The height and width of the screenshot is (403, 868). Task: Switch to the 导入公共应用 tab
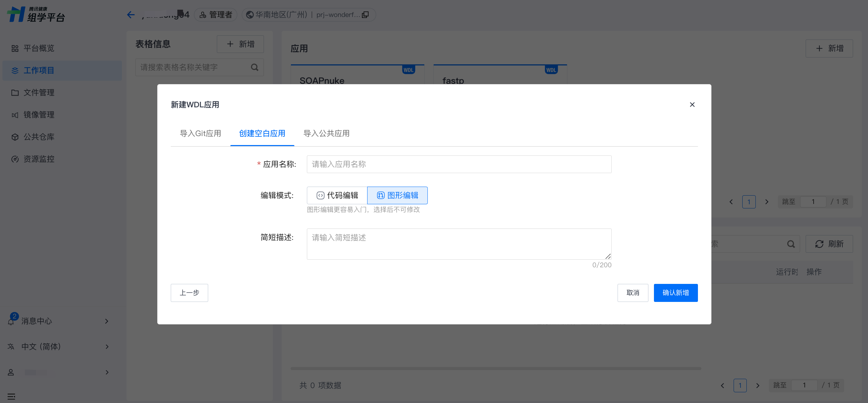click(326, 133)
